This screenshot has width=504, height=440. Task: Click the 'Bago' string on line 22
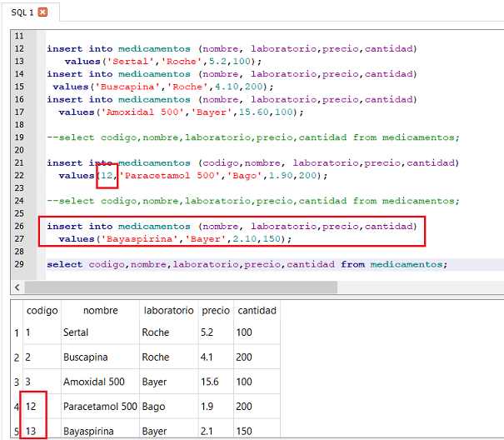coord(245,175)
